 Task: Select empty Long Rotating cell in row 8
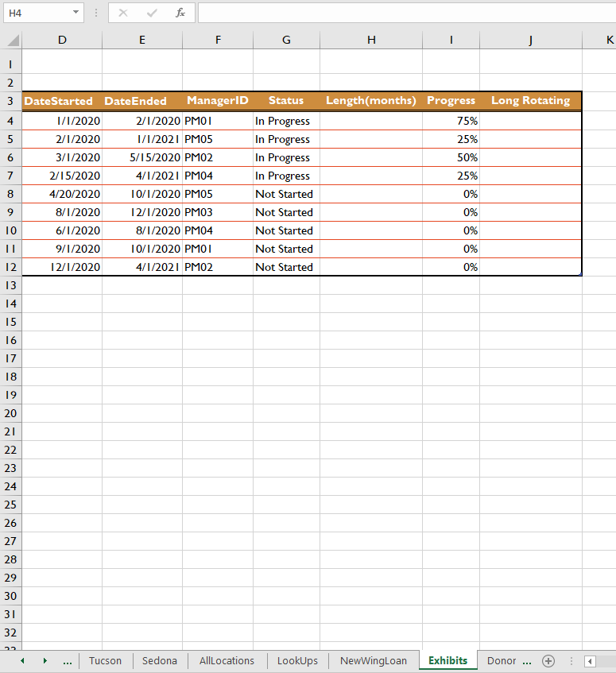[531, 194]
